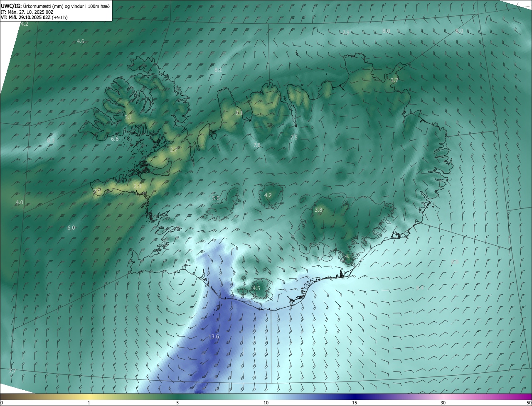The height and width of the screenshot is (406, 532).
Task: Click the 4.0 value at the western edge
Action: [20, 203]
